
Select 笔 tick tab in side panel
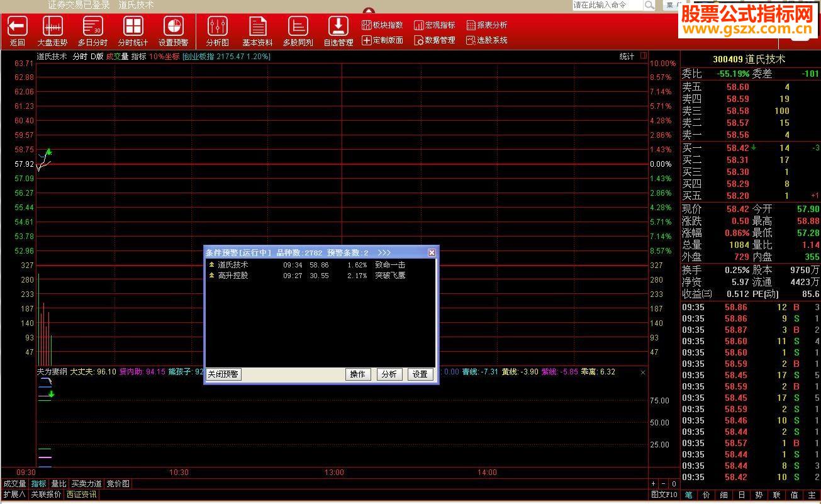click(689, 495)
